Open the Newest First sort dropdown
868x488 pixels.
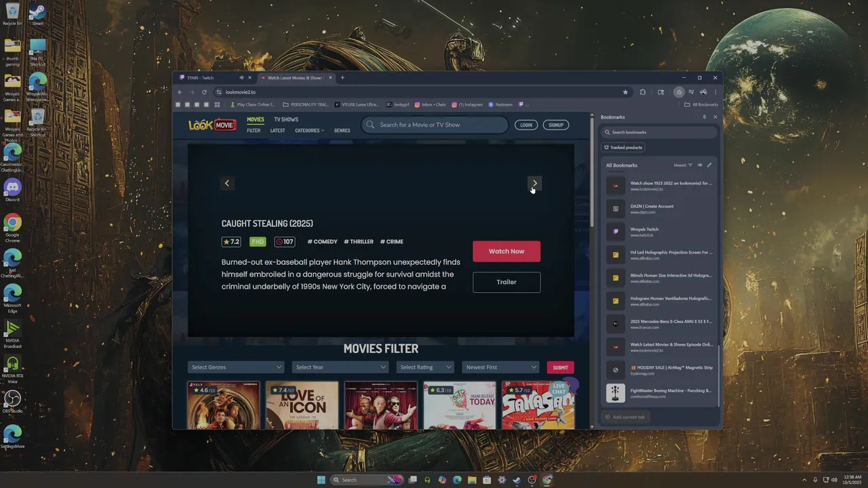pos(501,367)
